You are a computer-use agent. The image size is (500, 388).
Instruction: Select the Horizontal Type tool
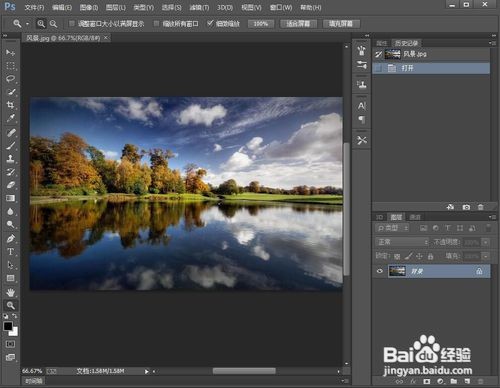(10, 252)
